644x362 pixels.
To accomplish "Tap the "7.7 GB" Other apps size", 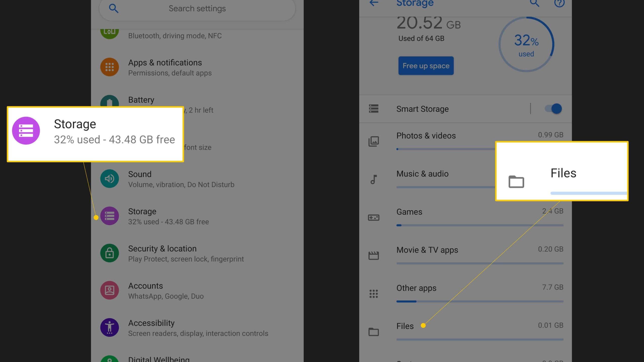I will click(553, 287).
